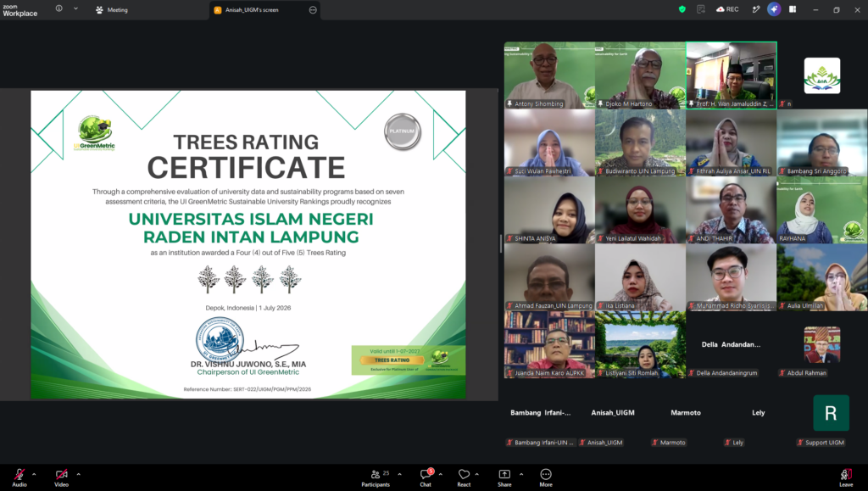
Task: Click the REC recording indicator
Action: click(727, 9)
